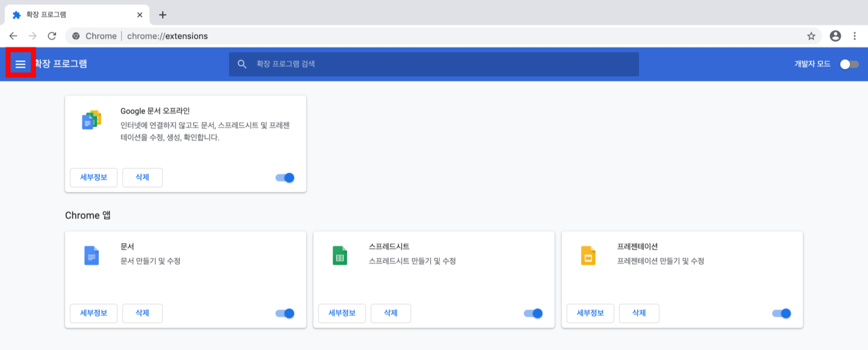Screen dimensions: 868x350
Task: Click the Google 문서 오프라인 title text
Action: pyautogui.click(x=155, y=111)
